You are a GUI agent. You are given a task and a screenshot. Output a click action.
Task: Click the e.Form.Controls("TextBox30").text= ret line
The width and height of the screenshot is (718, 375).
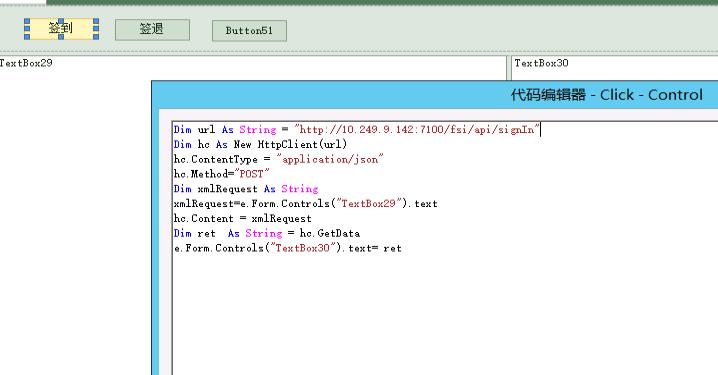[288, 248]
